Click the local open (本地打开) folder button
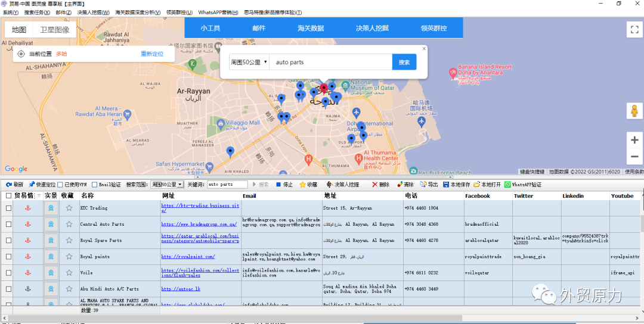644x324 pixels. (487, 185)
